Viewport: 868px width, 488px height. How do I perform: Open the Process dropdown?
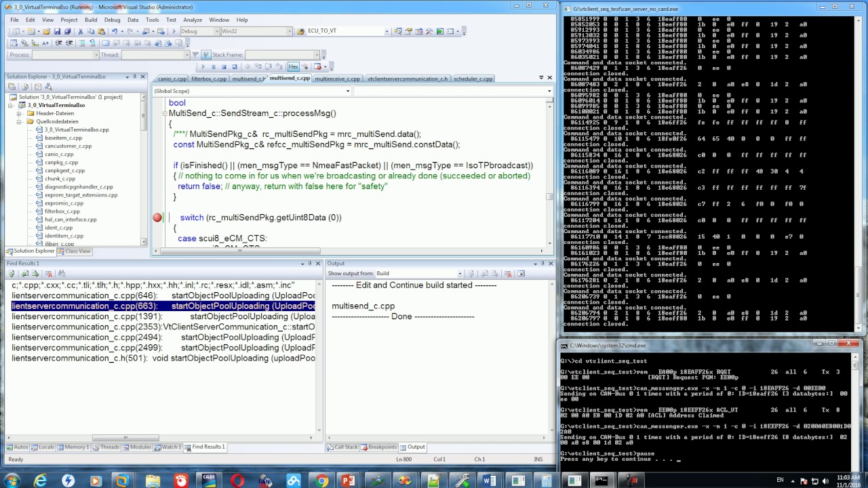tap(96, 55)
